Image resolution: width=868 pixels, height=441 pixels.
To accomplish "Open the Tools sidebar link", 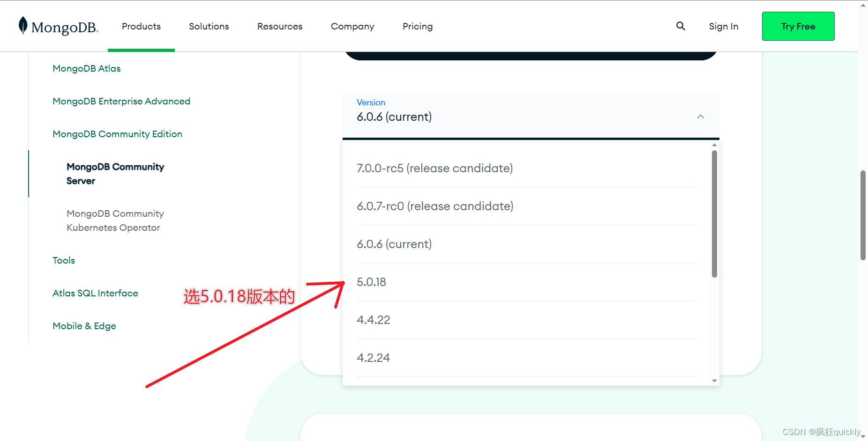I will click(x=64, y=260).
